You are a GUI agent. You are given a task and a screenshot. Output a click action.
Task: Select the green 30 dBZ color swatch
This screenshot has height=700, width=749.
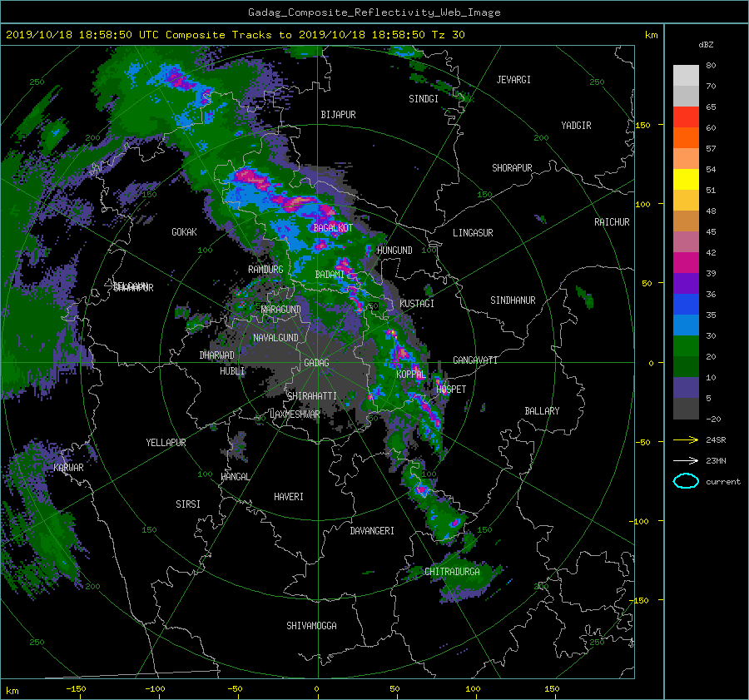click(686, 345)
